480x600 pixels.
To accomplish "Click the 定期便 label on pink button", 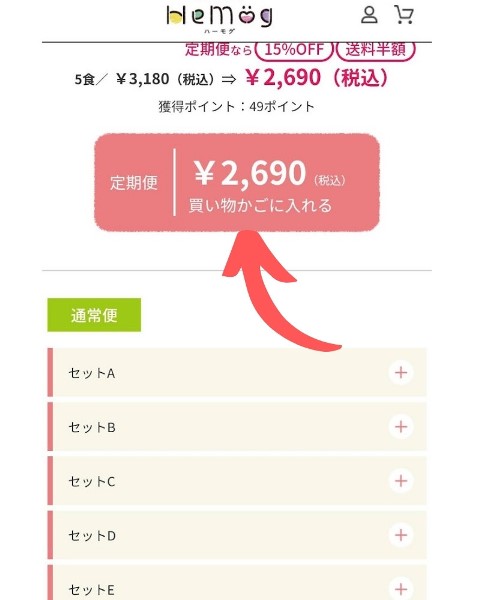I will point(134,183).
